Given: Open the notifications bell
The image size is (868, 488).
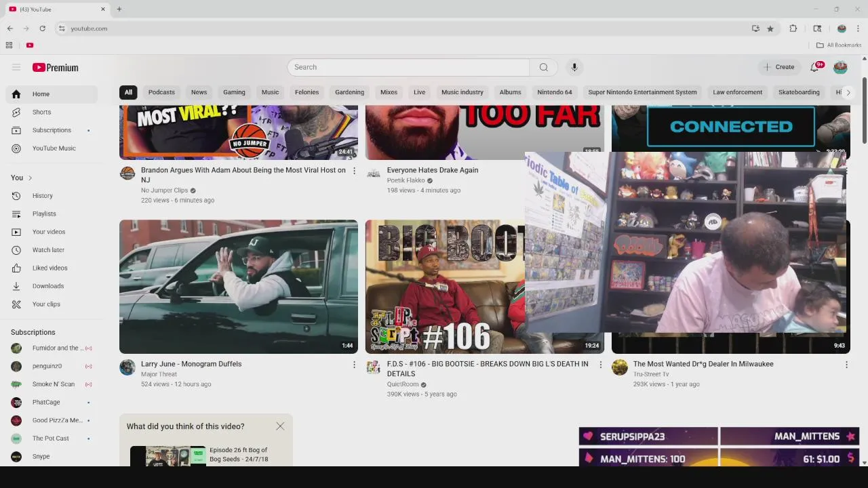Looking at the screenshot, I should [x=816, y=67].
